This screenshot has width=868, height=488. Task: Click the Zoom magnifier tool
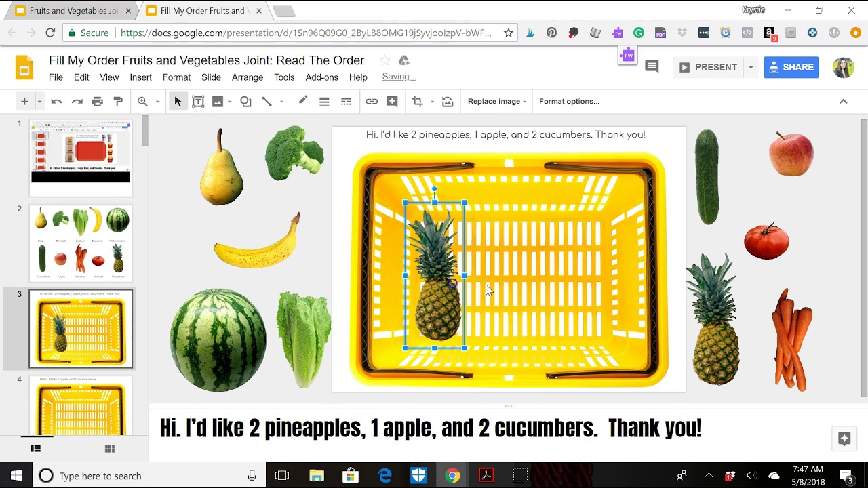click(x=142, y=102)
